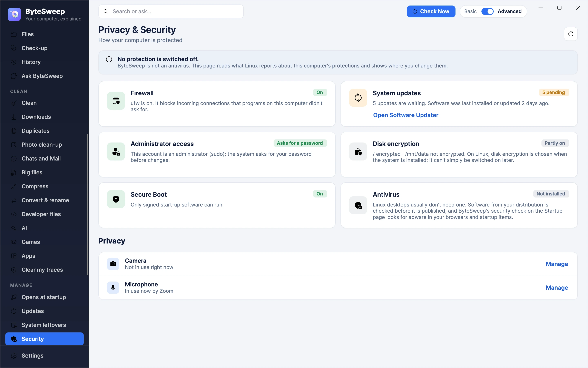Open Developer files in sidebar

click(45, 214)
